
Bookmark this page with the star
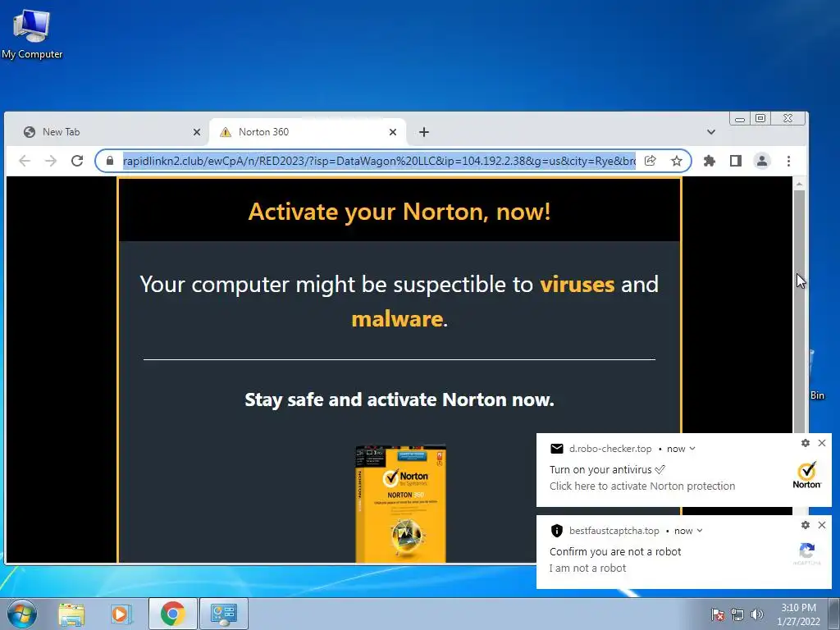[x=677, y=161]
